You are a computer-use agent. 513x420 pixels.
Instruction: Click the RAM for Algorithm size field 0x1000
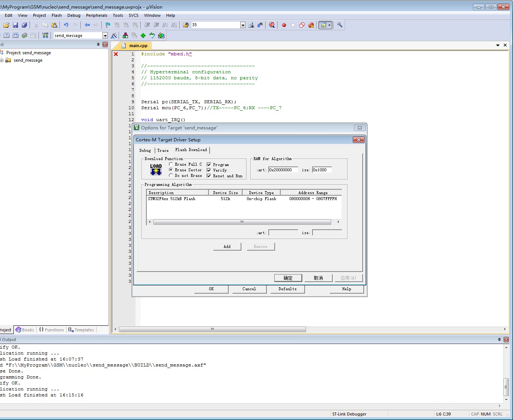click(x=322, y=170)
